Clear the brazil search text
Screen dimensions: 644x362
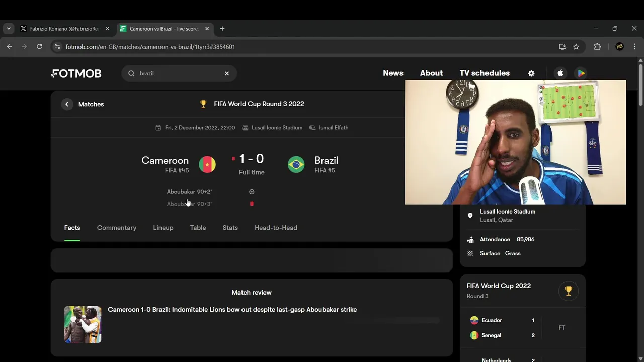[x=227, y=73]
